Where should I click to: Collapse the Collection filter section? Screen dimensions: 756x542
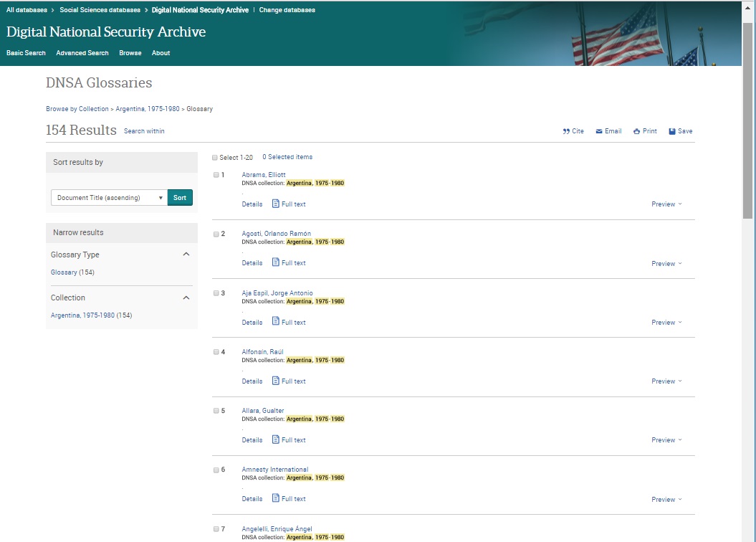point(186,298)
